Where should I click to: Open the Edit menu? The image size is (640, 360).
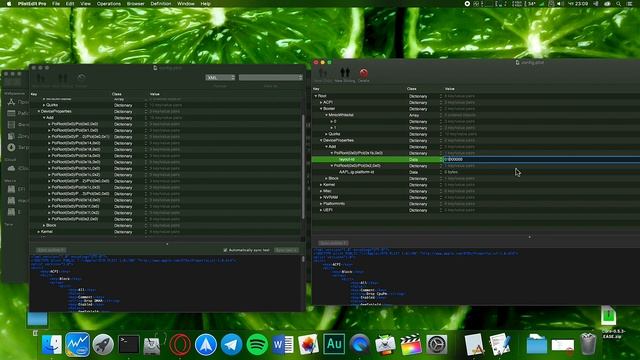[x=70, y=4]
